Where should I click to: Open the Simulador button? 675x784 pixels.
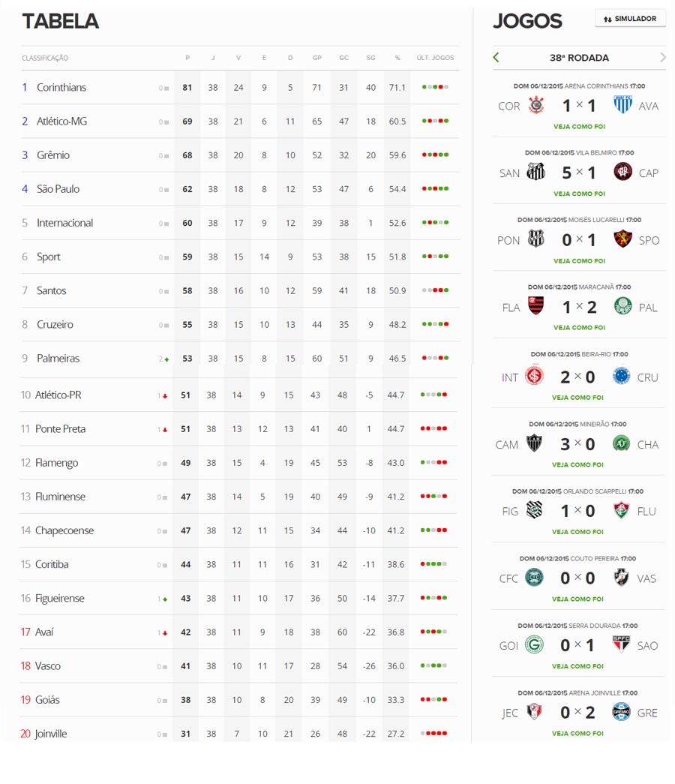[630, 19]
